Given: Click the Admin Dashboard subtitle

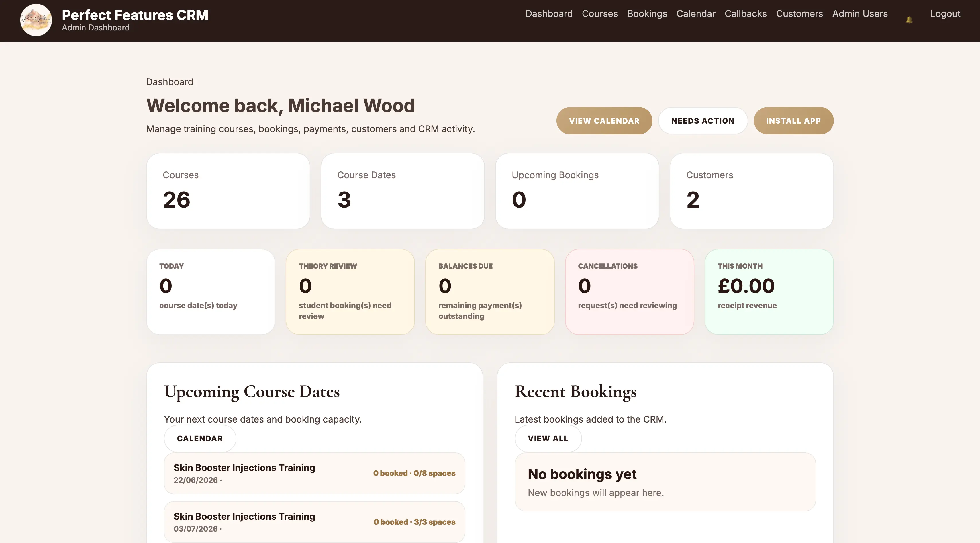Looking at the screenshot, I should (95, 28).
